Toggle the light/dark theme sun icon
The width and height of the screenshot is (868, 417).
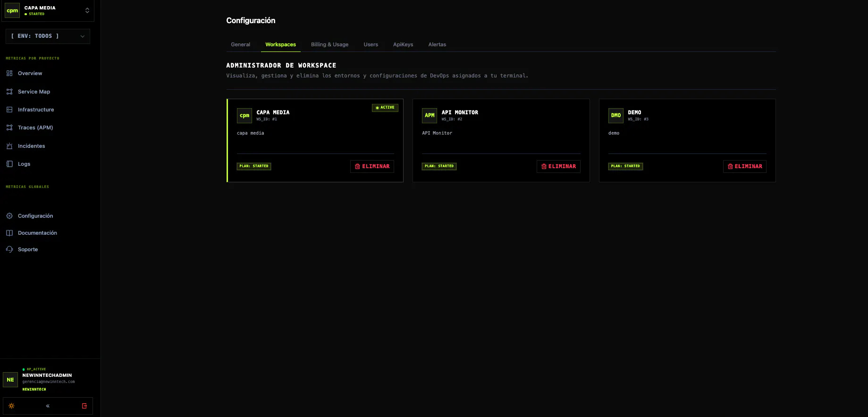[12, 406]
